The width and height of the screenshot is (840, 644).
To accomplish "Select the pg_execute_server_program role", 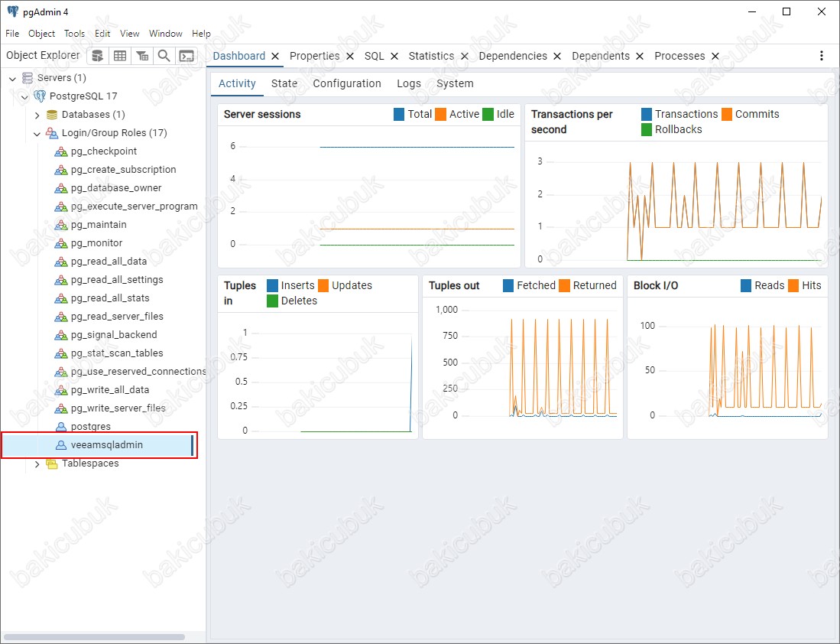I will click(x=134, y=207).
